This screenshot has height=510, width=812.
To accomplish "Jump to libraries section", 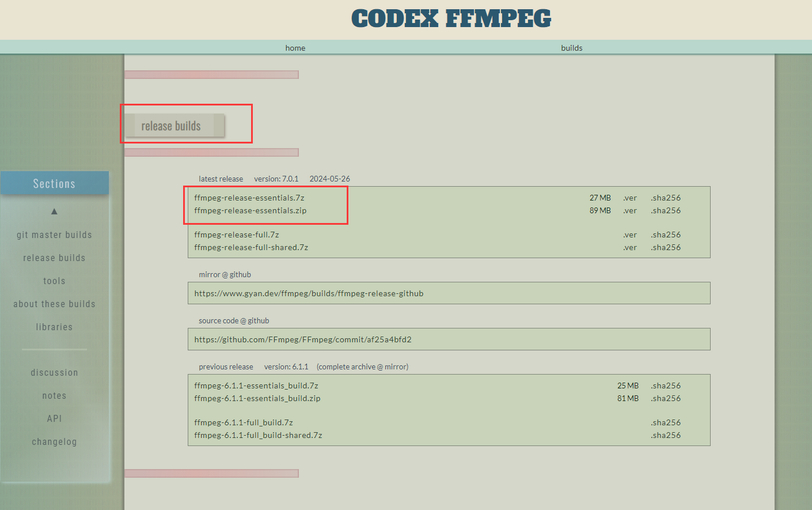I will [54, 327].
